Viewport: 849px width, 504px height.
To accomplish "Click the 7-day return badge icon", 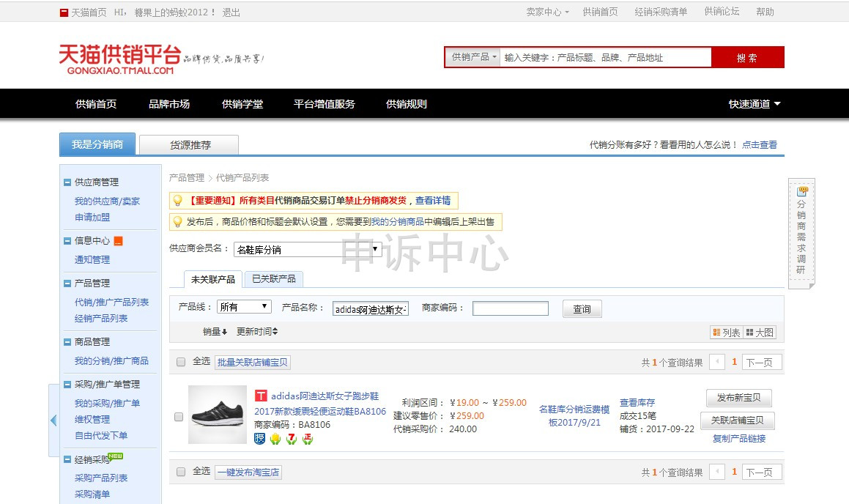I will tap(292, 439).
